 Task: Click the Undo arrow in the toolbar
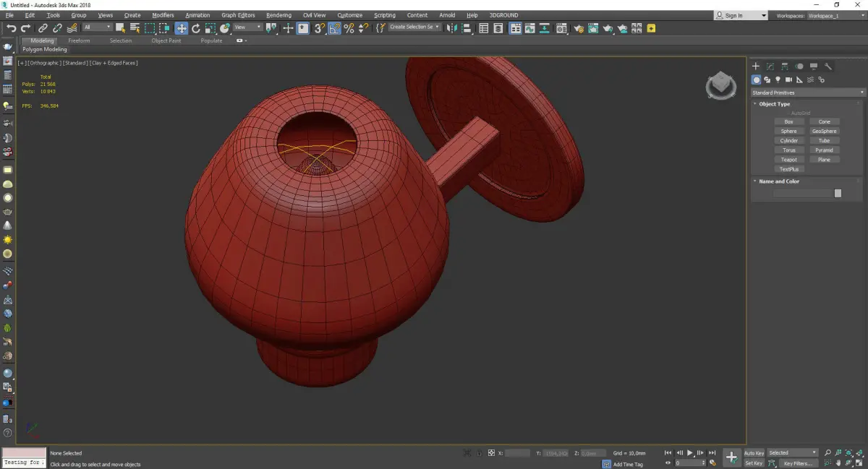pos(11,28)
